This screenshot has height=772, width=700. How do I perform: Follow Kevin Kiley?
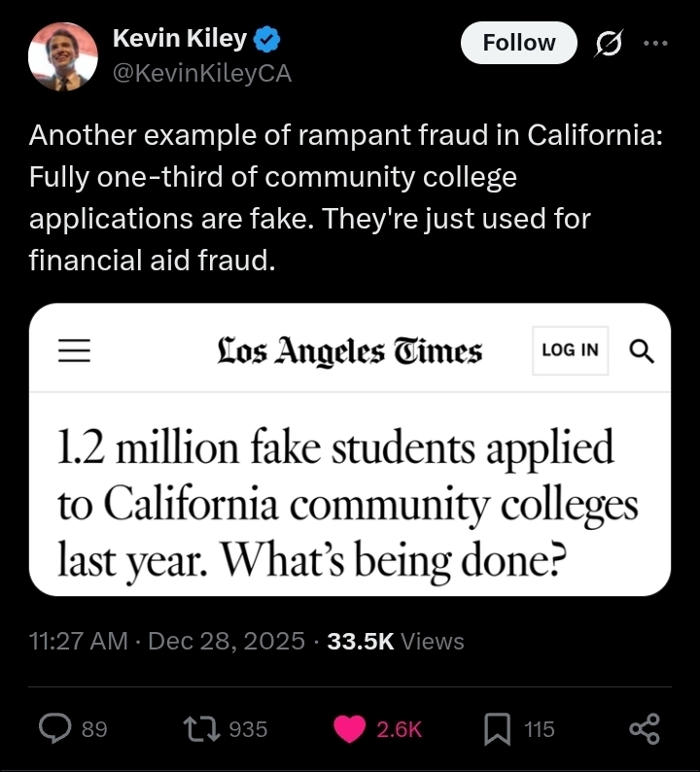[519, 43]
